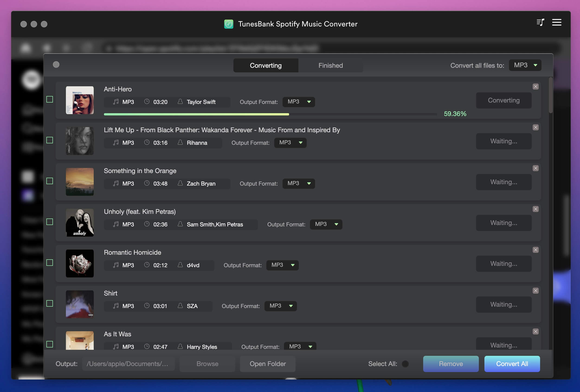
Task: Click the TunesBank music note icon
Action: click(228, 24)
